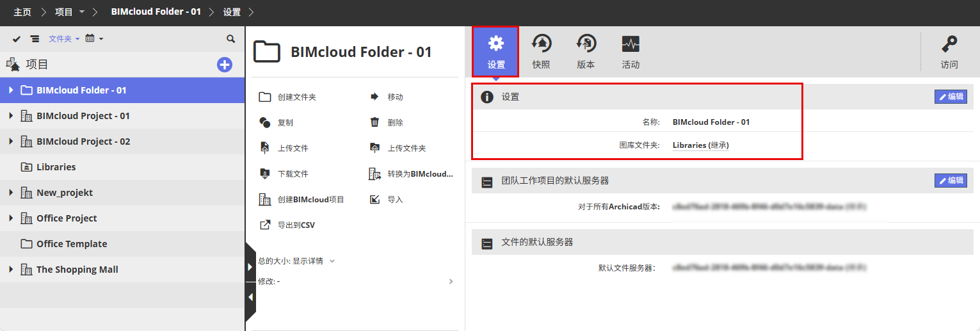Click 编辑 button in 设置 section

click(x=951, y=97)
